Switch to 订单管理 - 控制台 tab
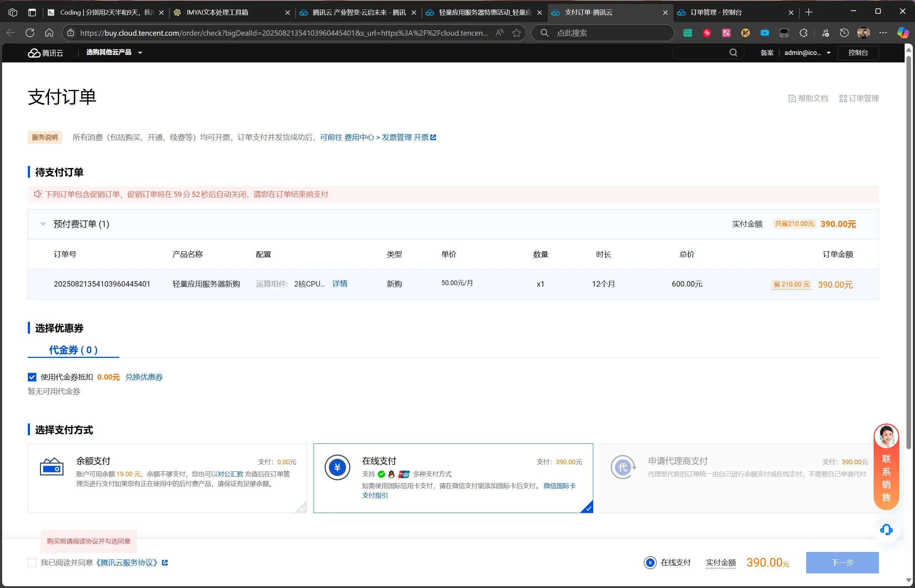Image resolution: width=915 pixels, height=588 pixels. 735,12
